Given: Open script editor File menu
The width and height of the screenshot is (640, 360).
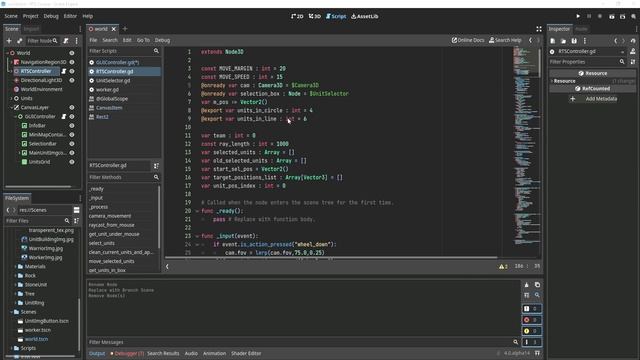Looking at the screenshot, I should click(x=93, y=40).
